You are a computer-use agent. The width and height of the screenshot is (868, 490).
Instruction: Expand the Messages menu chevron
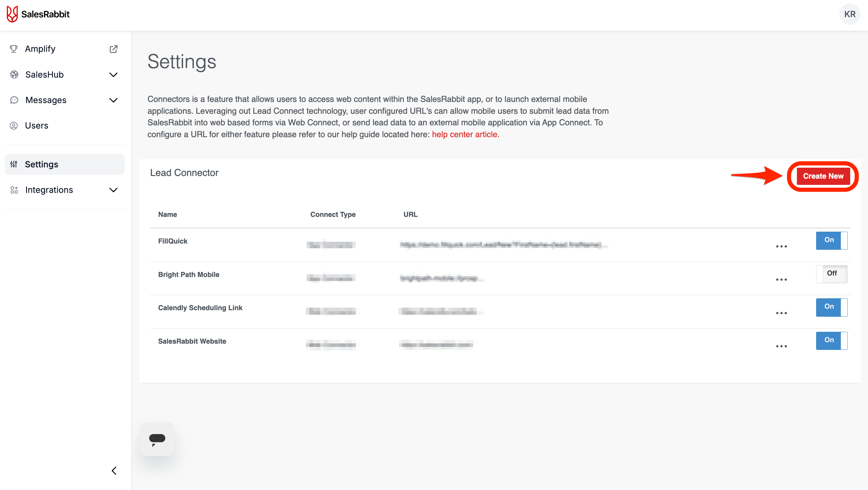coord(113,100)
